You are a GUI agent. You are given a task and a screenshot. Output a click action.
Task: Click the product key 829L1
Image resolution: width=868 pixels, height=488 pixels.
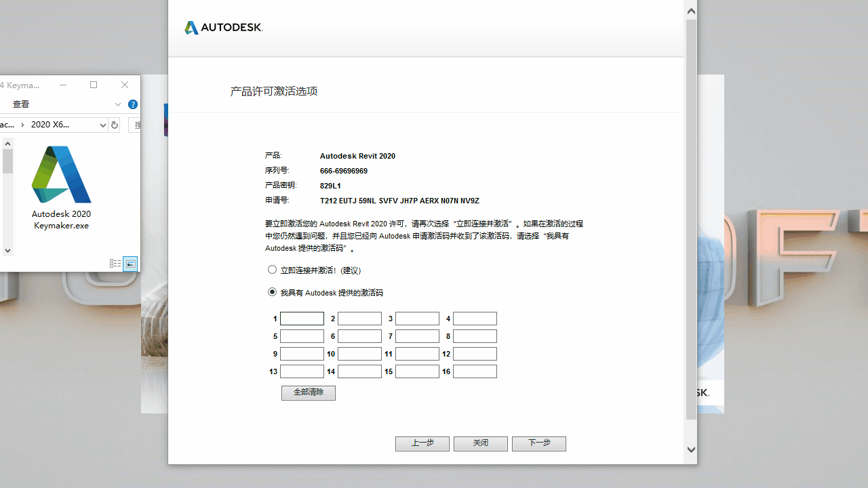click(330, 186)
